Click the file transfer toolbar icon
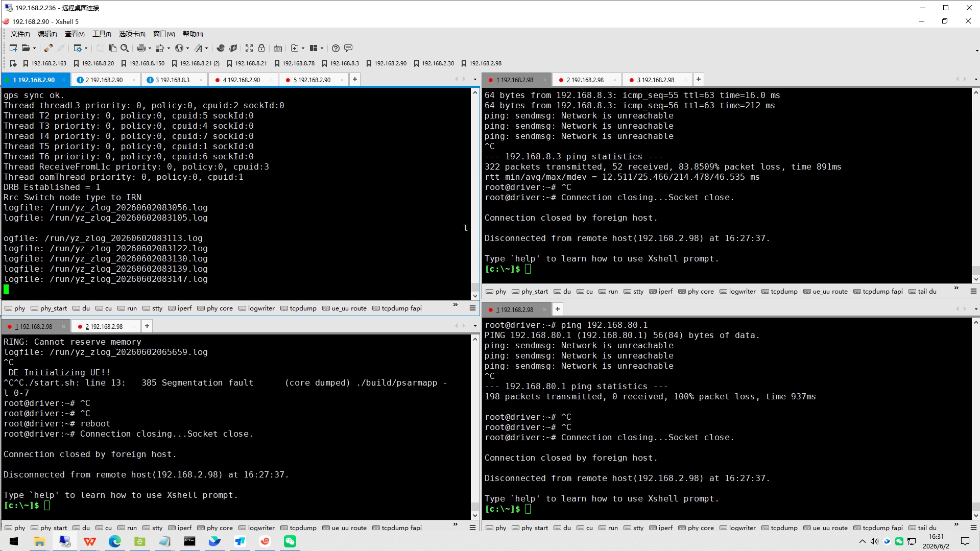The height and width of the screenshot is (551, 980). 160,48
